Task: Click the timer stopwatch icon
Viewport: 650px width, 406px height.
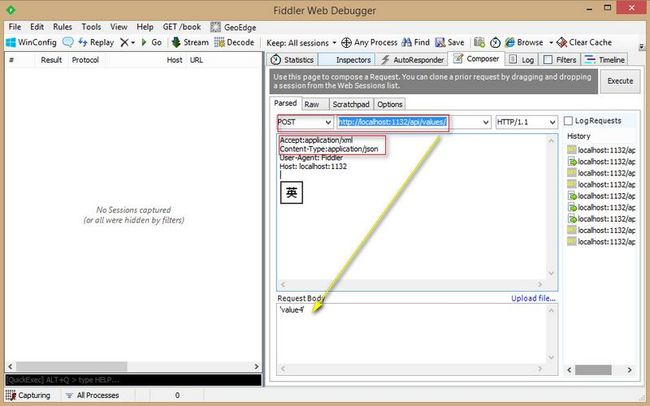Action: [x=495, y=42]
